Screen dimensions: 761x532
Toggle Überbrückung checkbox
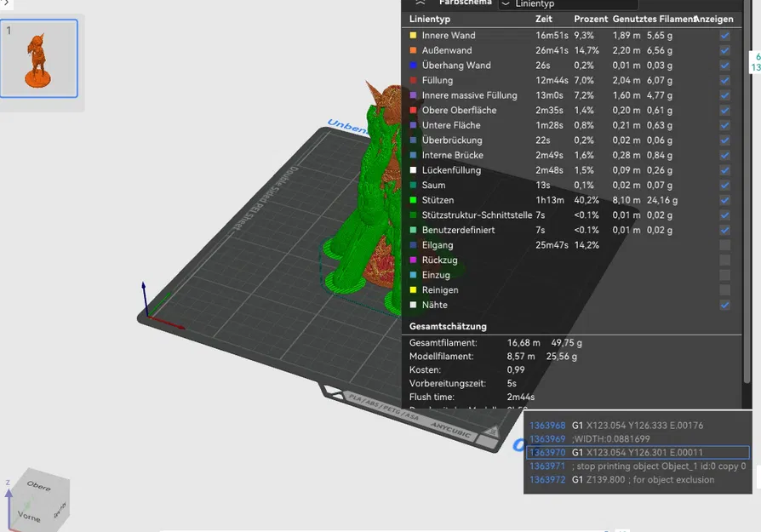coord(724,140)
